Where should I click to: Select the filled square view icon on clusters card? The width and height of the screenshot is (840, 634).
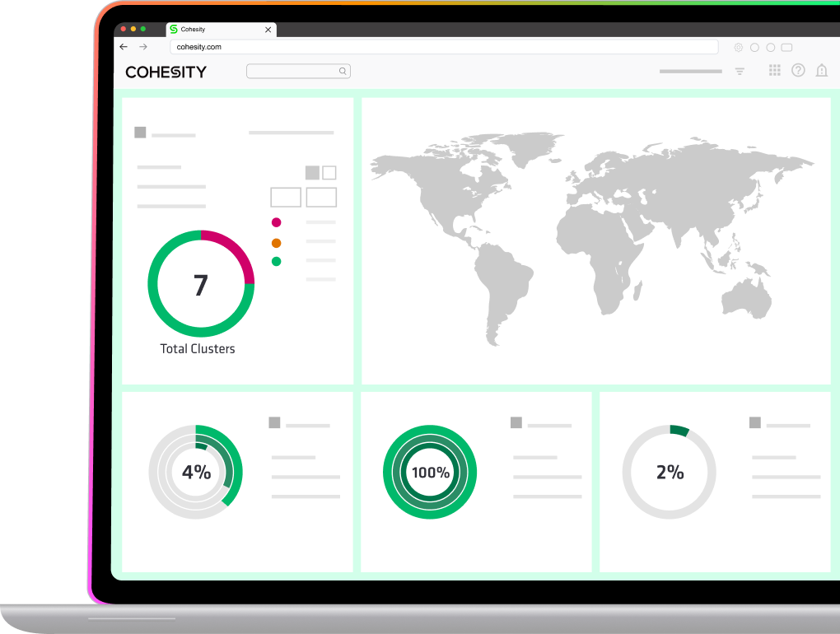[311, 173]
